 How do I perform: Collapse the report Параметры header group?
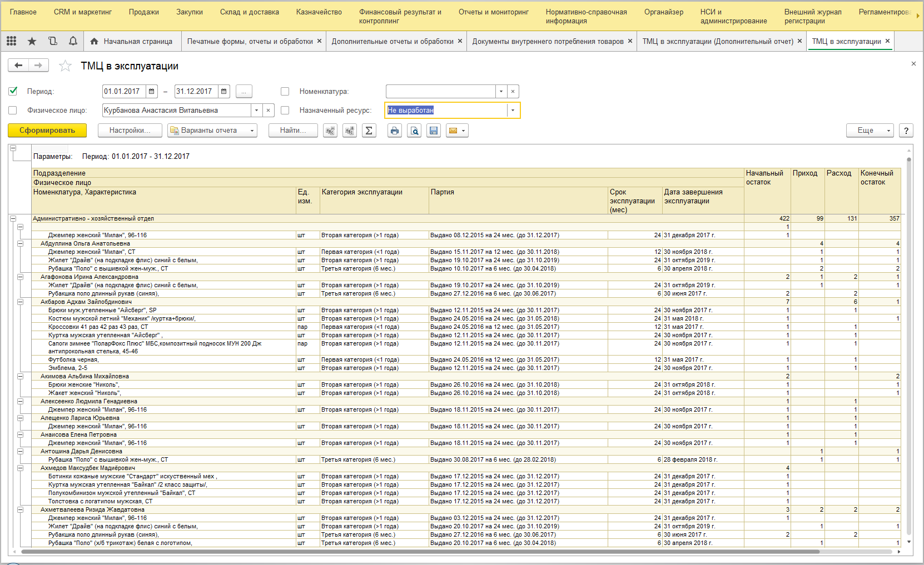(13, 148)
